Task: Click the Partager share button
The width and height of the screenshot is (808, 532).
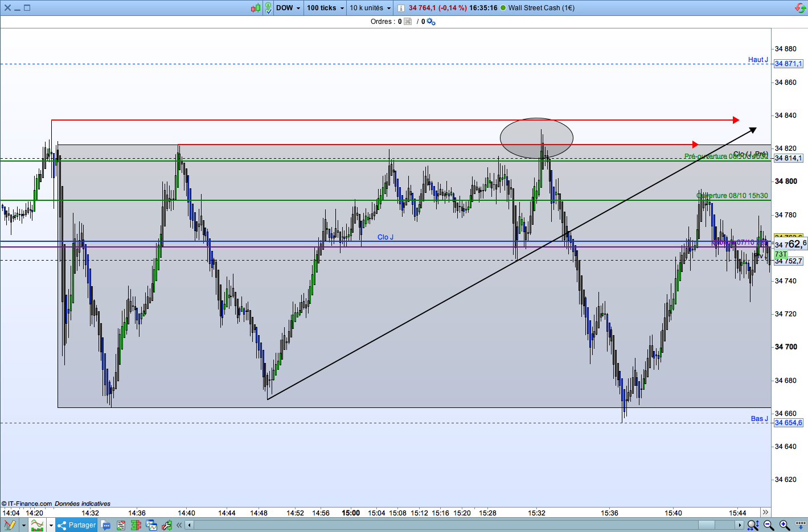Action: [76, 525]
